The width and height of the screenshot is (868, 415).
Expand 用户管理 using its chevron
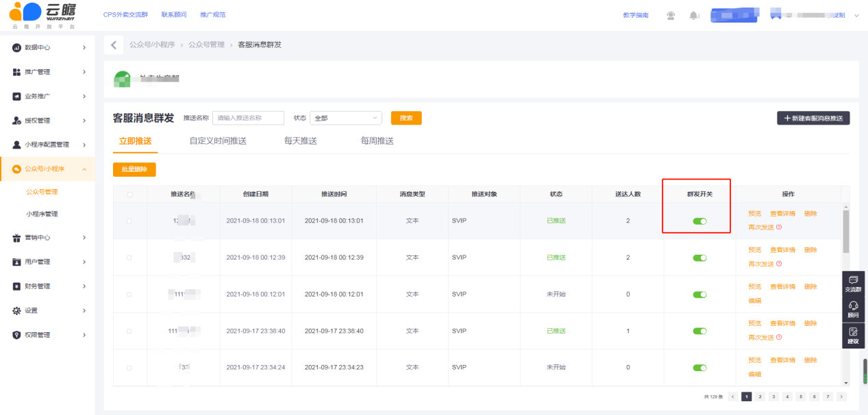[84, 262]
